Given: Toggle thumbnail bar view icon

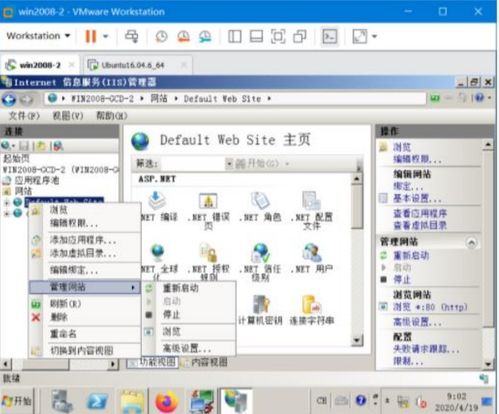Looking at the screenshot, I should [256, 36].
